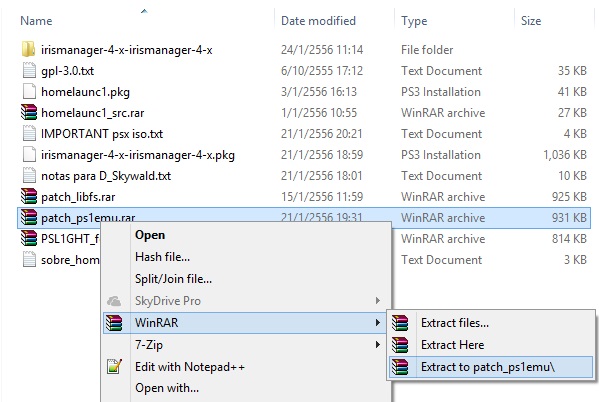Click the Notepad++ icon in context menu

[x=115, y=367]
